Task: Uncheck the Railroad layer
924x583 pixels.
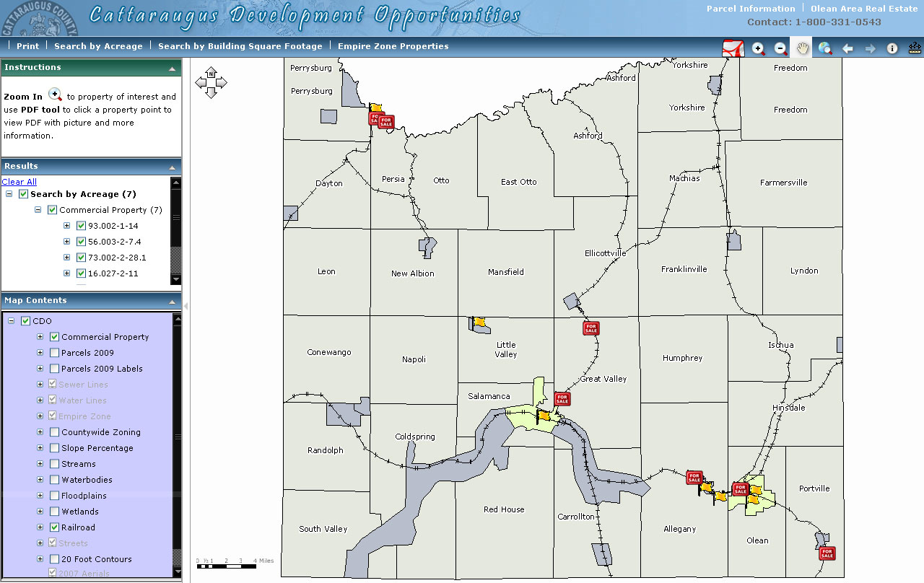Action: click(x=54, y=527)
